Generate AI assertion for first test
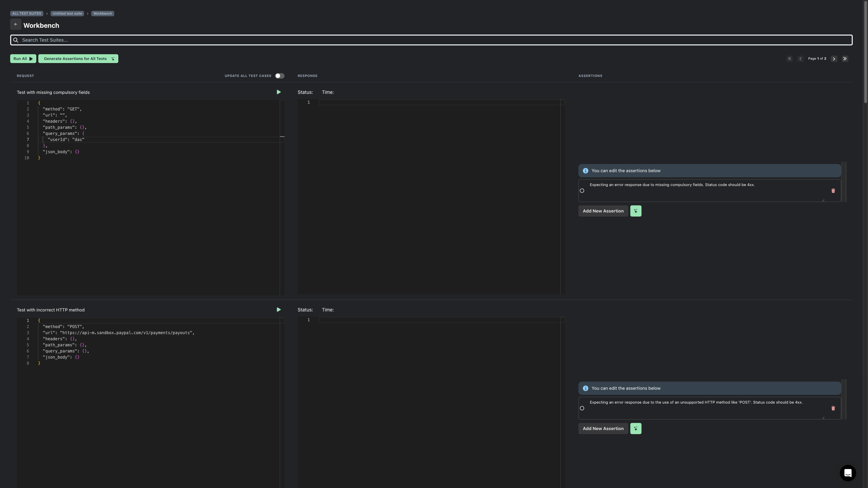 tap(636, 211)
